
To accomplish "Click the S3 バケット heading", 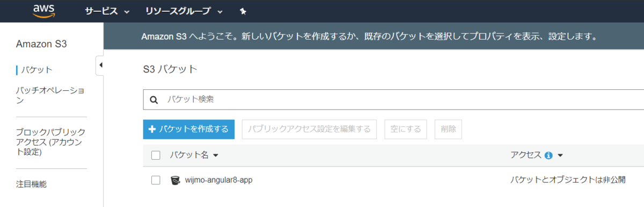I will [170, 69].
